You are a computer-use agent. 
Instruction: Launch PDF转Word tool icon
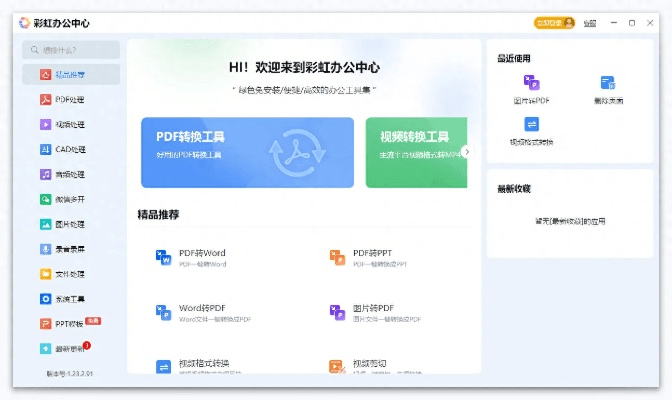[x=163, y=257]
